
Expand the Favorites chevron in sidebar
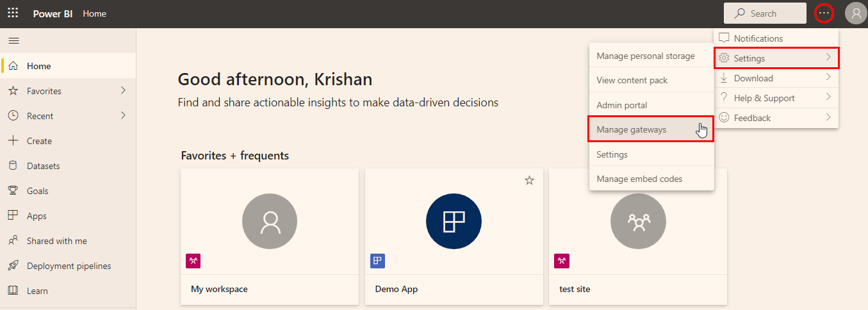pyautogui.click(x=123, y=91)
